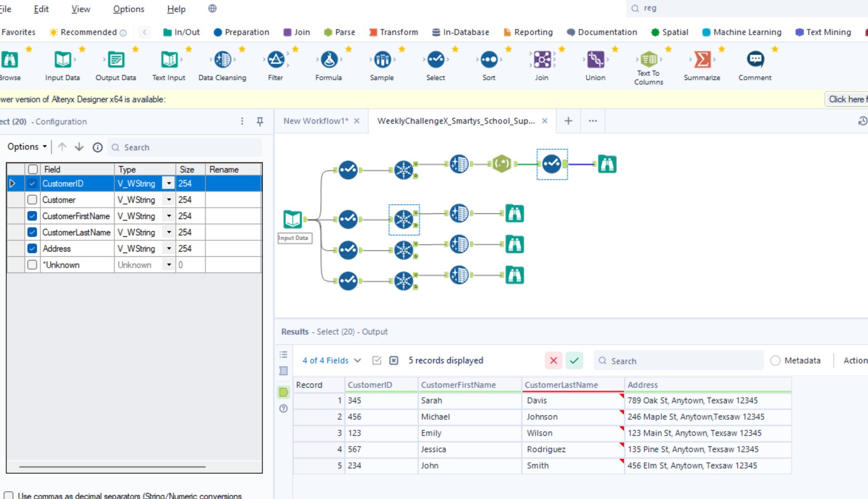Screen dimensions: 868x499
Task: Select the Text To Columns tool
Action: (x=648, y=60)
